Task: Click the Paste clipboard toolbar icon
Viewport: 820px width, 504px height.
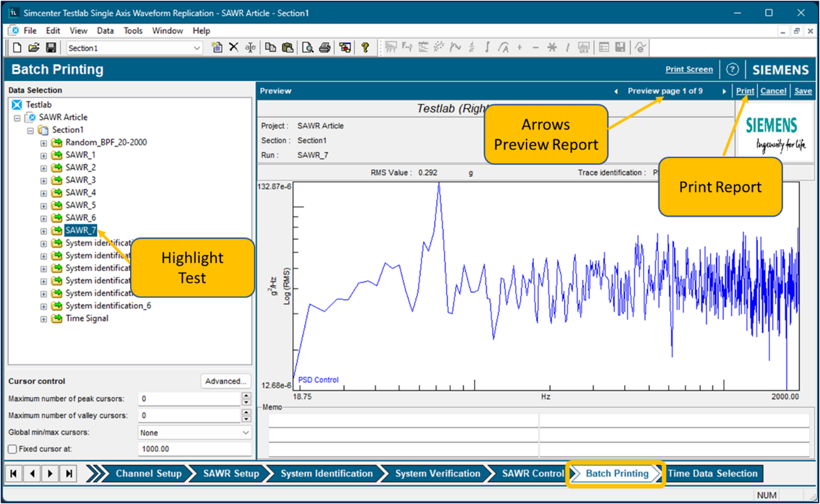Action: tap(288, 48)
